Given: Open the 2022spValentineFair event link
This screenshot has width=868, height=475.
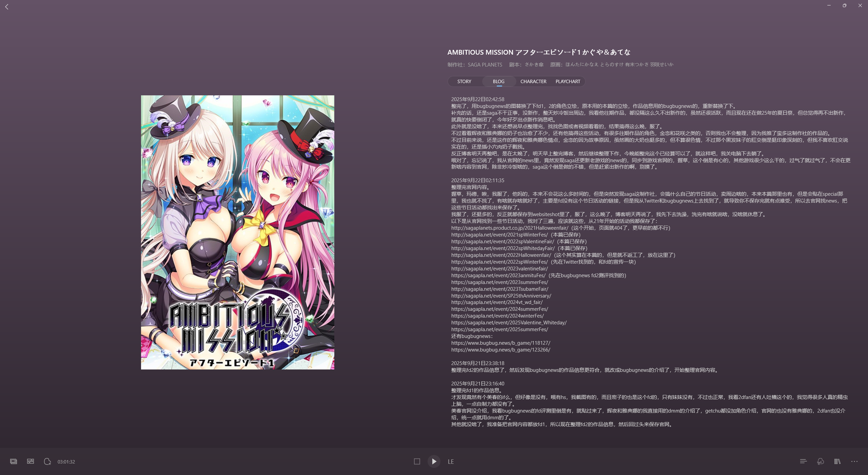Looking at the screenshot, I should coord(502,242).
